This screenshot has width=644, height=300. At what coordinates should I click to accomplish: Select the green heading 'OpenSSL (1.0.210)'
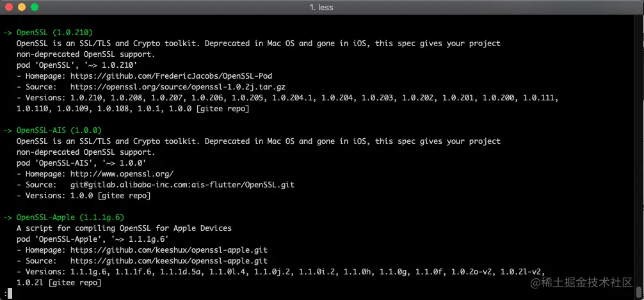pyautogui.click(x=54, y=33)
